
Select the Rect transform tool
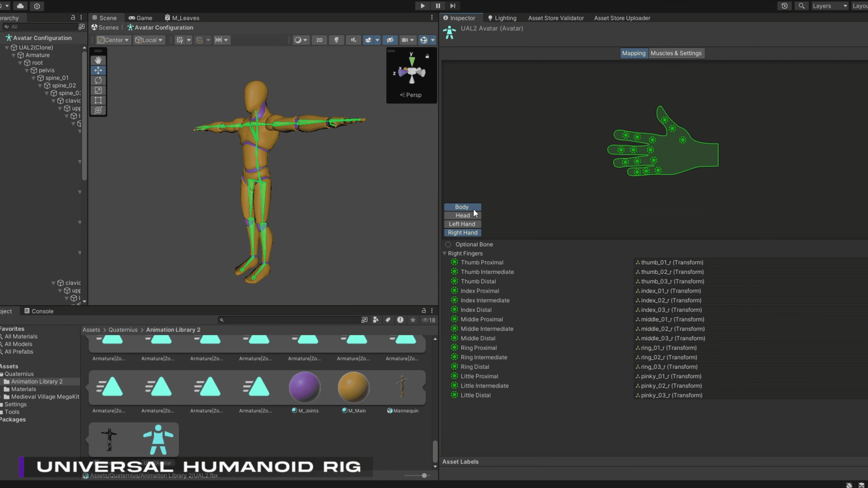coord(98,100)
